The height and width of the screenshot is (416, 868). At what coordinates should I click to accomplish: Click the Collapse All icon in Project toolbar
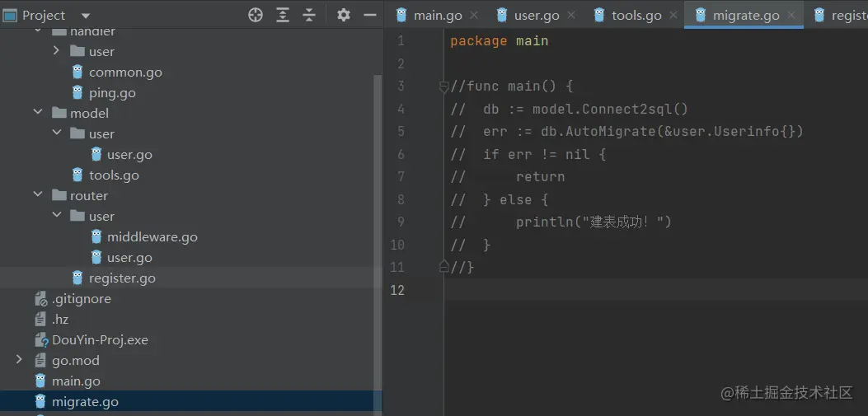309,15
